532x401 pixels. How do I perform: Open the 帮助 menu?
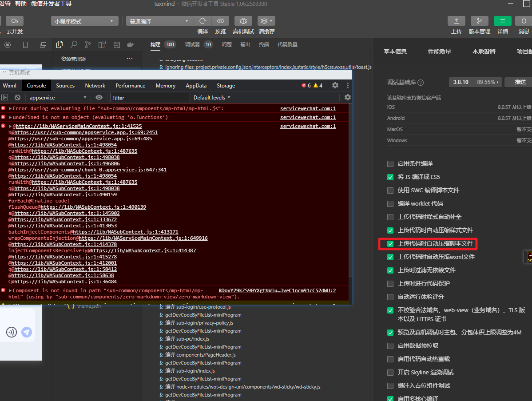click(20, 4)
